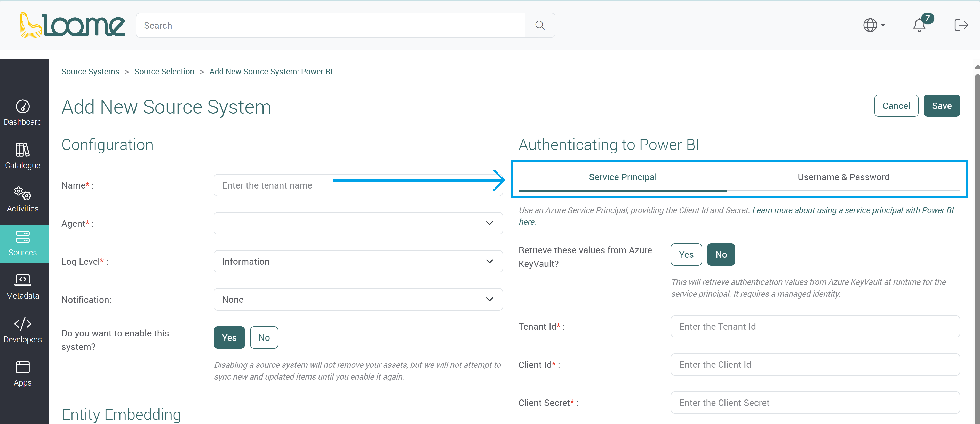
Task: Expand the Log Level dropdown
Action: [358, 262]
